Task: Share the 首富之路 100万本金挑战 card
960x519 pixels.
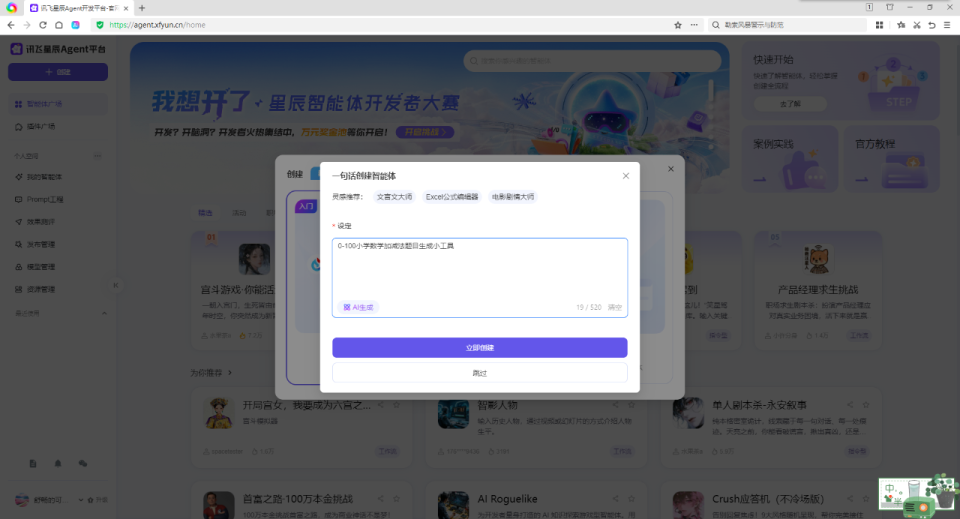Action: 381,499
